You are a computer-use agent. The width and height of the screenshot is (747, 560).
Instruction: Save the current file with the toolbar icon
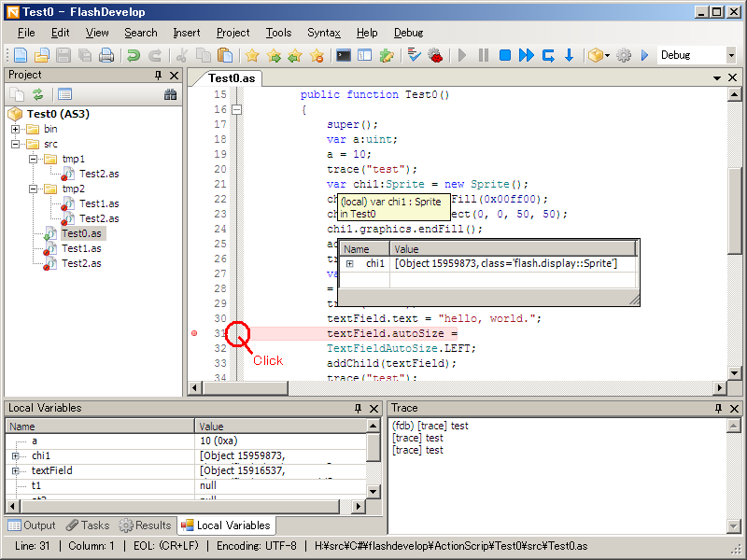[x=63, y=55]
